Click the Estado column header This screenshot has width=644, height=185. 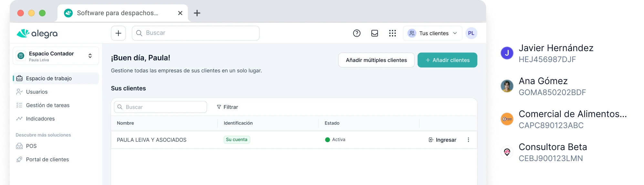pos(332,123)
